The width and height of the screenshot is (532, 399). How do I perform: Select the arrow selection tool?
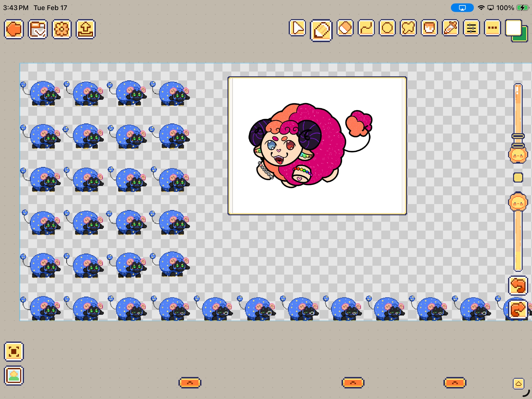(297, 28)
